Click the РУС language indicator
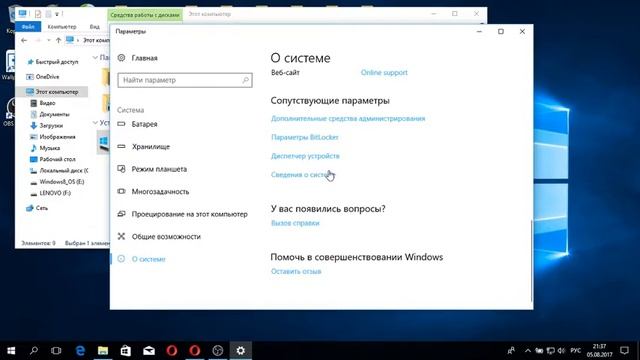Viewport: 640px width, 360px height. coord(576,351)
